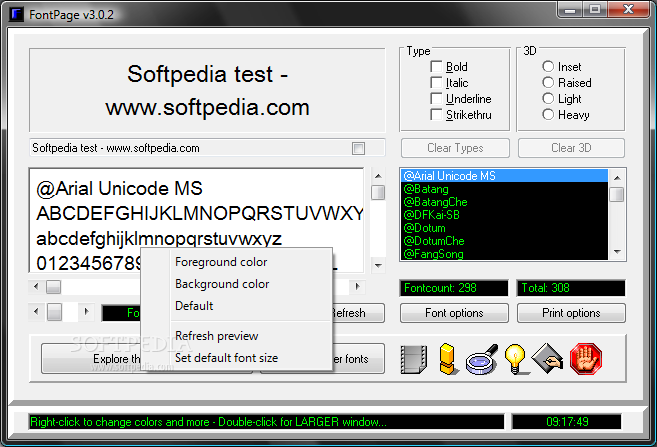The image size is (657, 447).
Task: Click the partly hidden Refresh button
Action: pos(358,313)
